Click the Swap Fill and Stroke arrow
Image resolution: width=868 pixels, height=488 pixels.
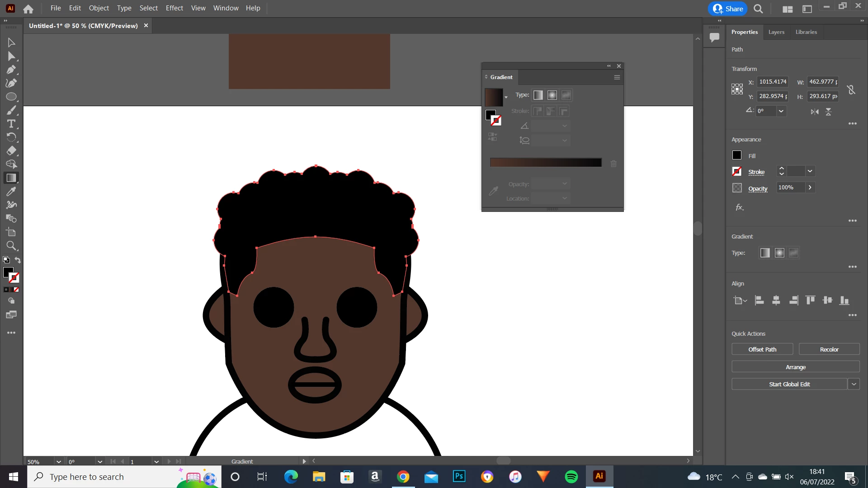[x=18, y=260]
